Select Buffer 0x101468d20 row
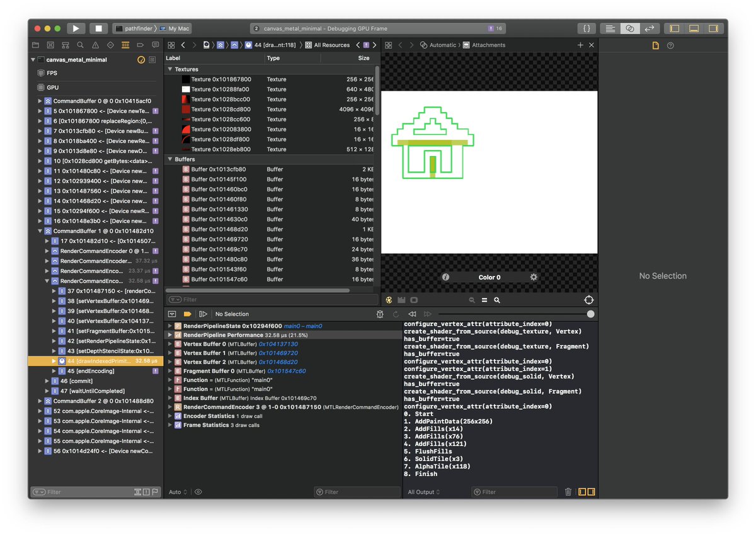 pyautogui.click(x=268, y=229)
